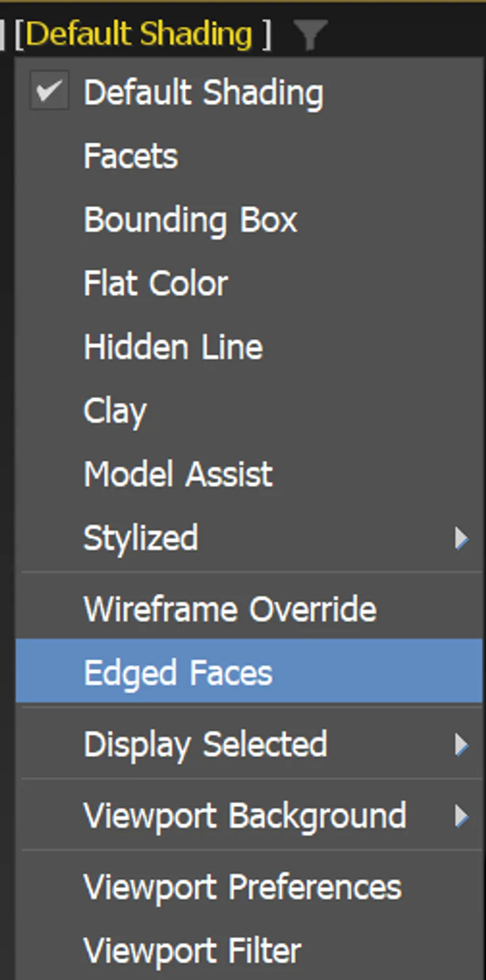Toggle Edged Faces display
Viewport: 486px width, 980px height.
pos(178,673)
